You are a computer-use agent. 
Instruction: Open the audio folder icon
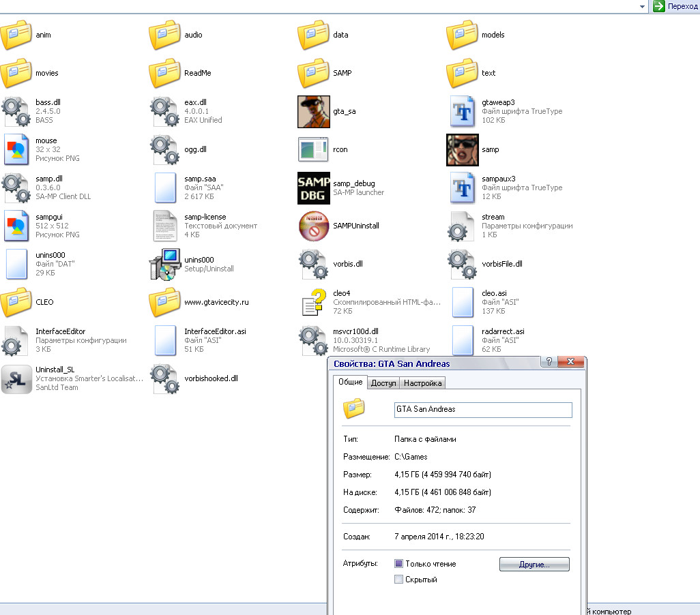coord(164,34)
